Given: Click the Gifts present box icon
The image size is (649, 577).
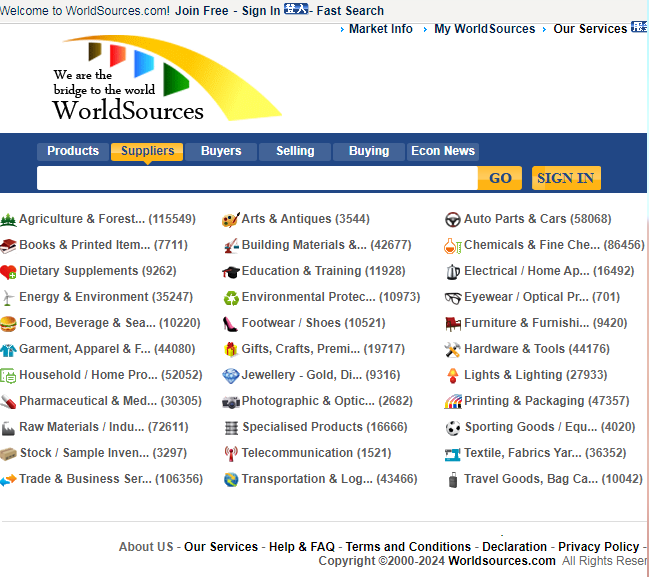Looking at the screenshot, I should point(231,350).
